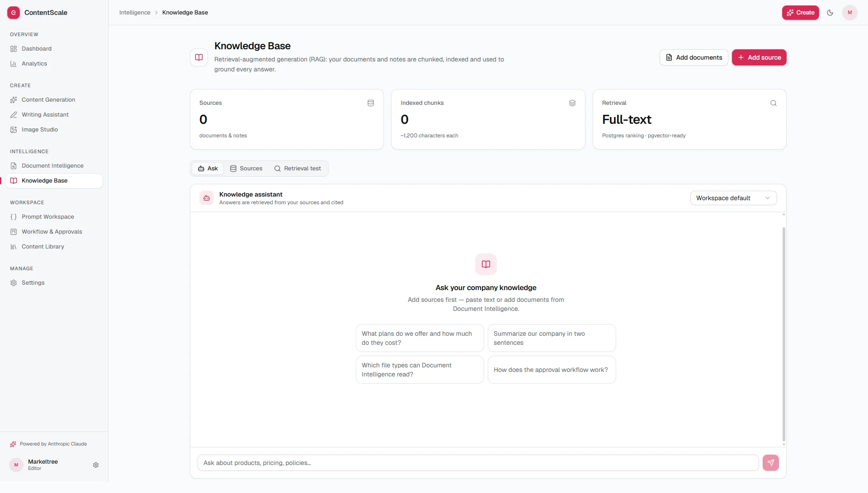Click the Knowledge assistant robot icon

coord(207,198)
